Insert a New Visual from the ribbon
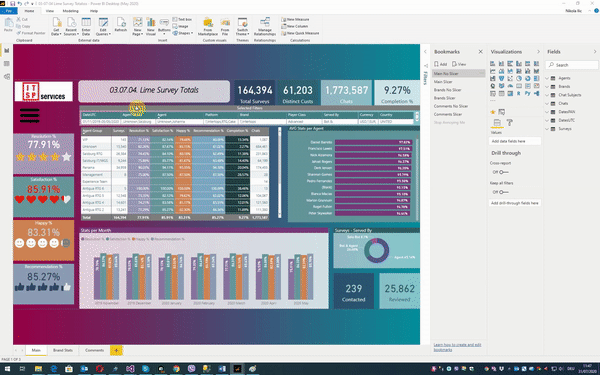 tap(151, 26)
